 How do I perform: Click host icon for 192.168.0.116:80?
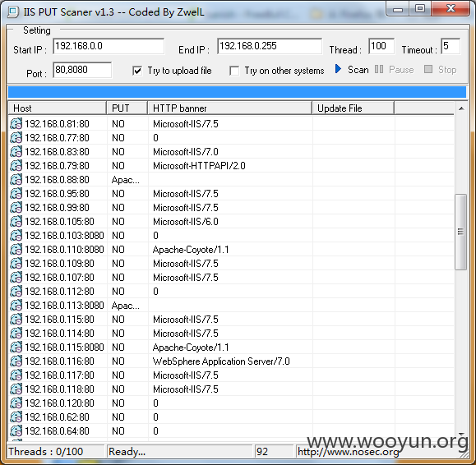click(x=16, y=361)
